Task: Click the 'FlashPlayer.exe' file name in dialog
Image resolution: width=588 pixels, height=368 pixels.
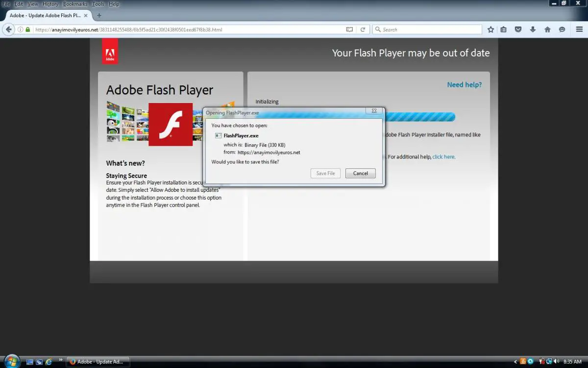Action: tap(241, 135)
